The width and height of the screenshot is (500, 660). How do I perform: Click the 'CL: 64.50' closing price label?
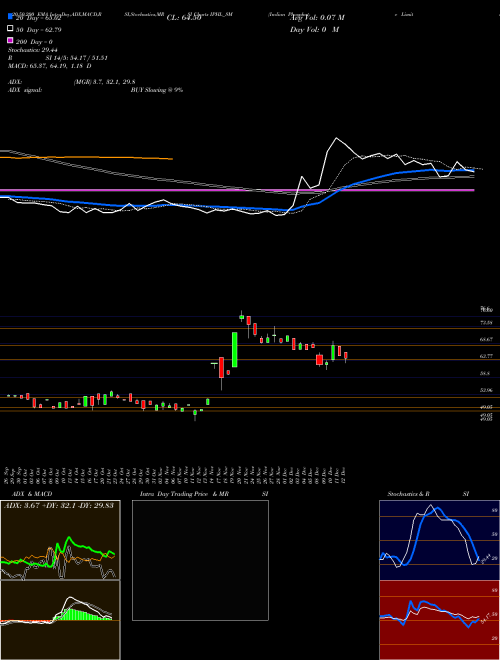tap(184, 18)
